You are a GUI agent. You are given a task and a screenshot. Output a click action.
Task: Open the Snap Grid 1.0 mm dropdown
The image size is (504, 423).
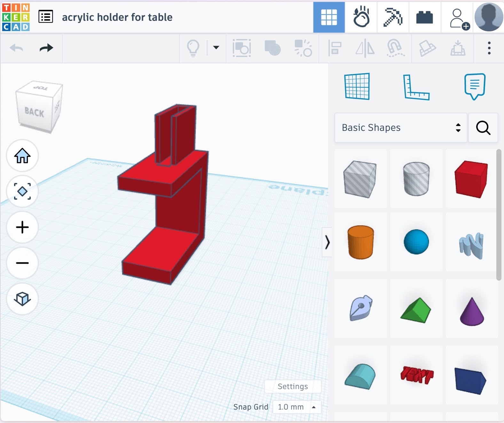[296, 407]
